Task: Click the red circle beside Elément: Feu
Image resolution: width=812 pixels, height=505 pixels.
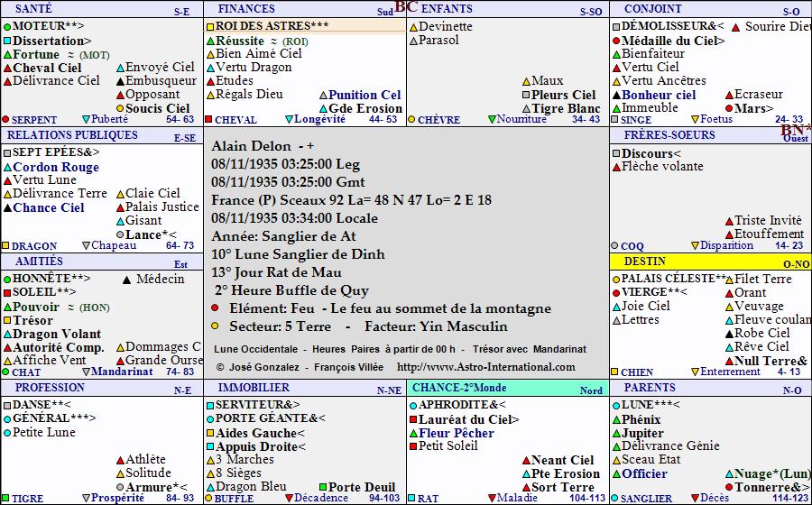Action: tap(216, 308)
